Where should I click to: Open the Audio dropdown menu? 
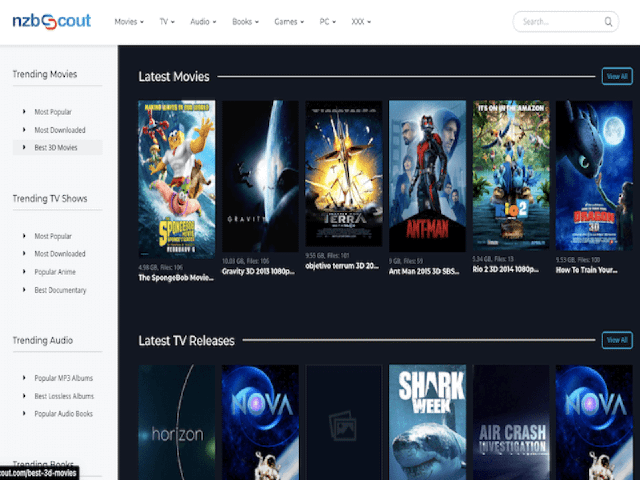(203, 22)
